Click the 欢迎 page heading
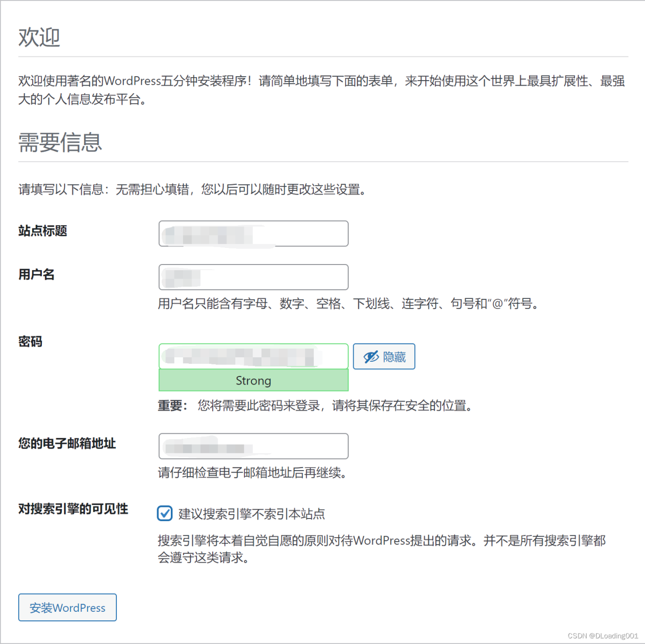645x644 pixels. 39,36
